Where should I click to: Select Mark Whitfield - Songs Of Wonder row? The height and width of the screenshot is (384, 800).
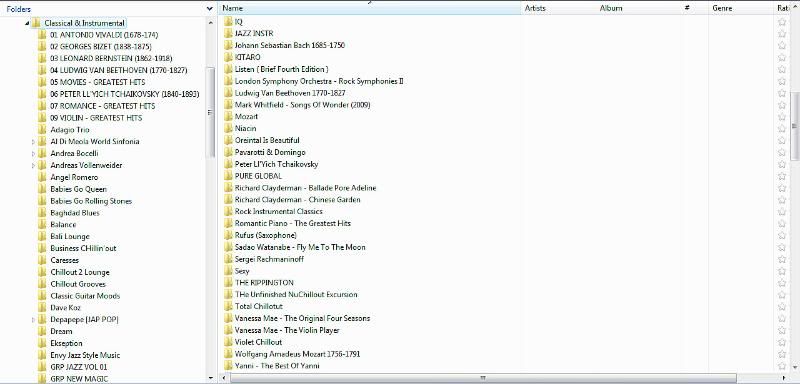(302, 105)
